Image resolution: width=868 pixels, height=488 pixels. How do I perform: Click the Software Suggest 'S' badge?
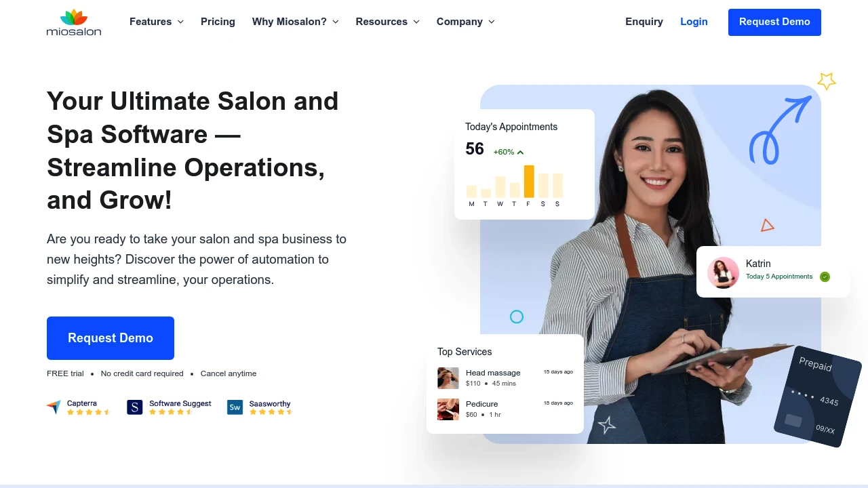pyautogui.click(x=135, y=407)
